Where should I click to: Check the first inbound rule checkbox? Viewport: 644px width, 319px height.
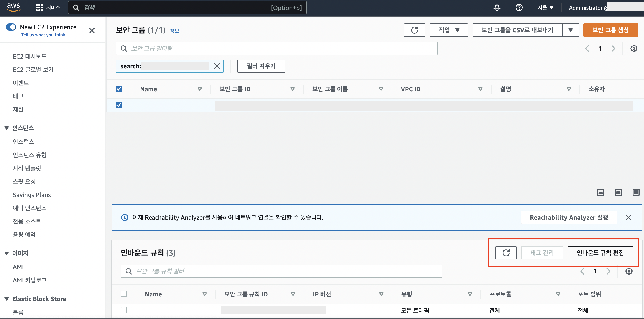click(124, 310)
